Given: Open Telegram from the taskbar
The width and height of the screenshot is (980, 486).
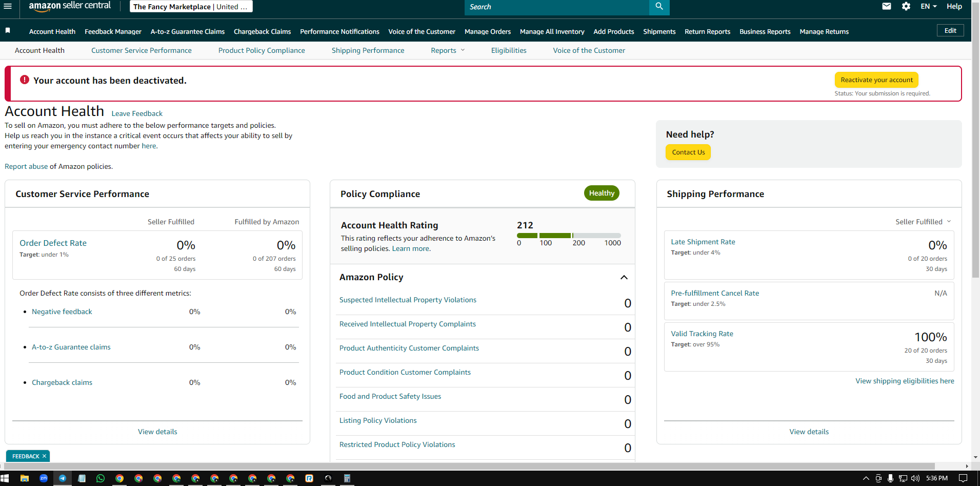Looking at the screenshot, I should pyautogui.click(x=63, y=478).
